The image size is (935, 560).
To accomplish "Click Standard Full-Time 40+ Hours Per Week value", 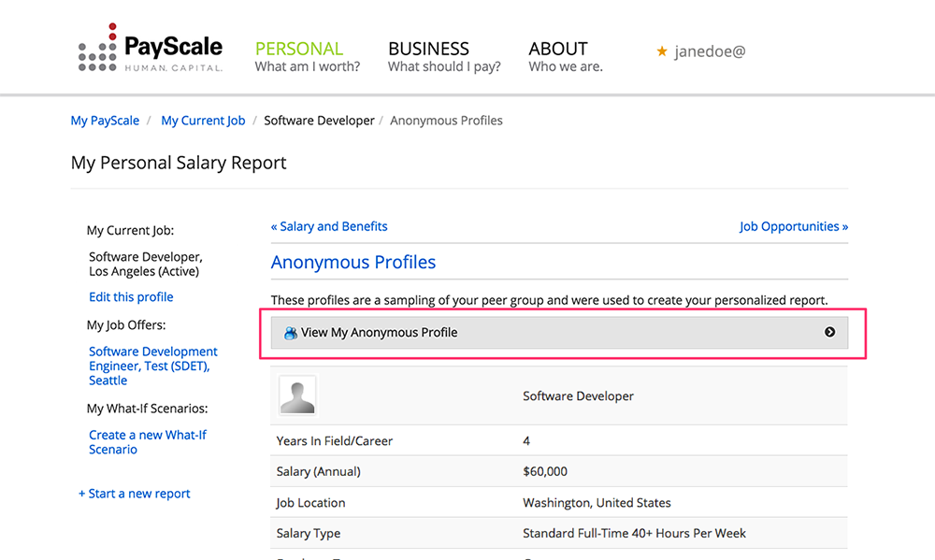I will pos(635,533).
